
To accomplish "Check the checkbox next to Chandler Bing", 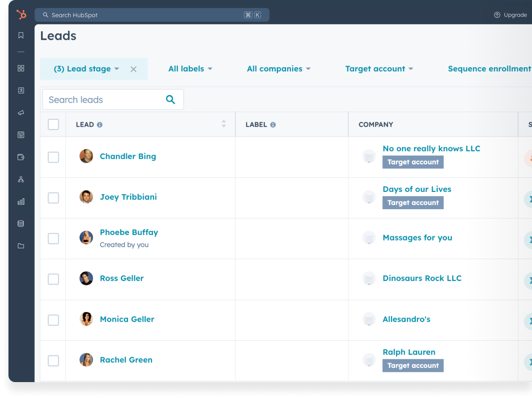I will coord(53,157).
